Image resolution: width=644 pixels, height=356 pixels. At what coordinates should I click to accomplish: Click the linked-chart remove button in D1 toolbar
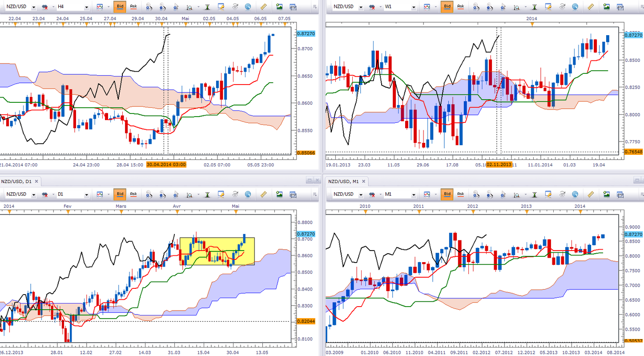pos(45,194)
